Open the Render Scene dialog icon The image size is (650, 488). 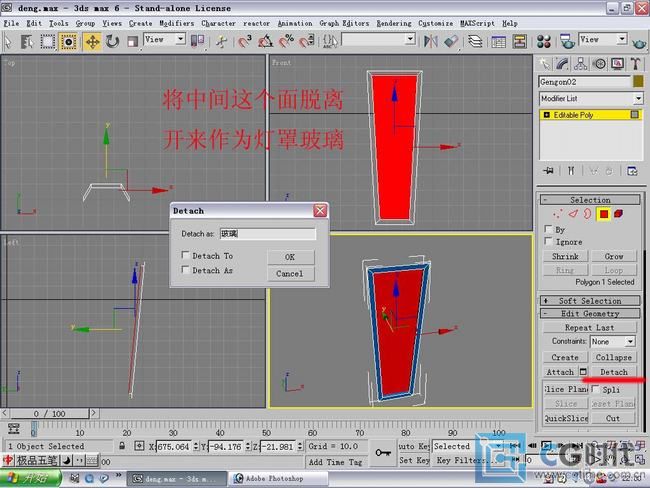click(567, 41)
